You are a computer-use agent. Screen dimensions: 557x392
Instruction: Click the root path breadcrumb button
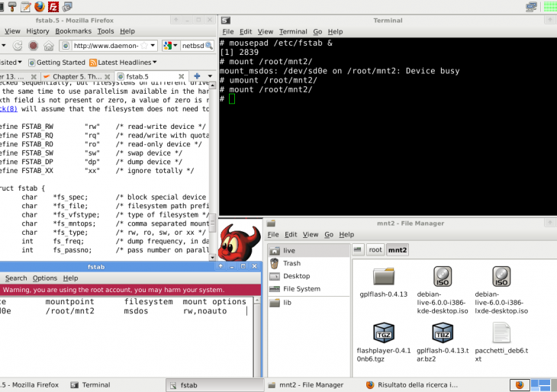click(x=375, y=249)
